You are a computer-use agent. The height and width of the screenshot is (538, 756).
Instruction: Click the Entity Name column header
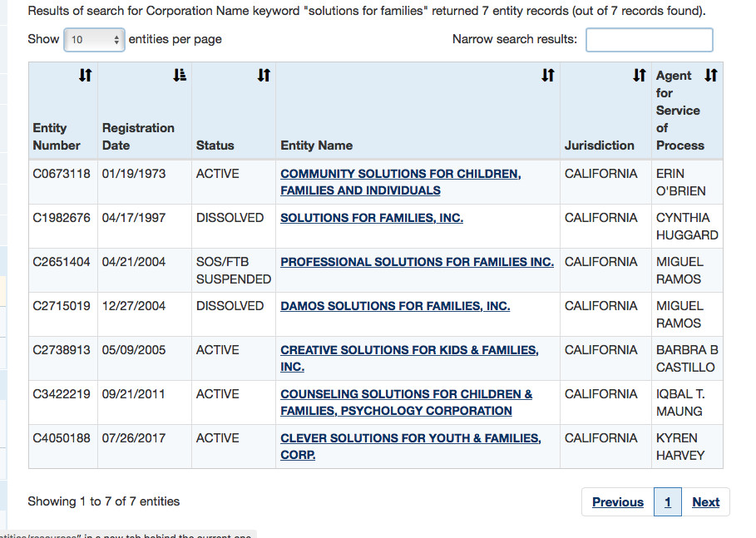(317, 146)
